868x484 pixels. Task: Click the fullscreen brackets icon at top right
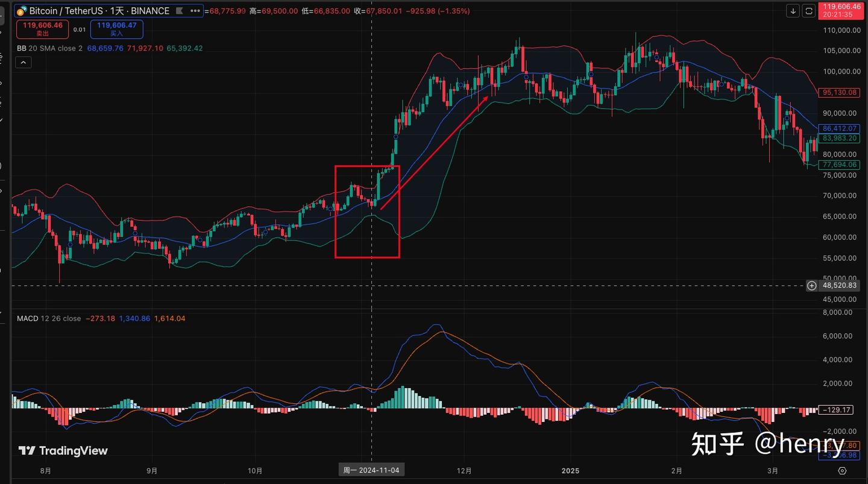click(809, 11)
